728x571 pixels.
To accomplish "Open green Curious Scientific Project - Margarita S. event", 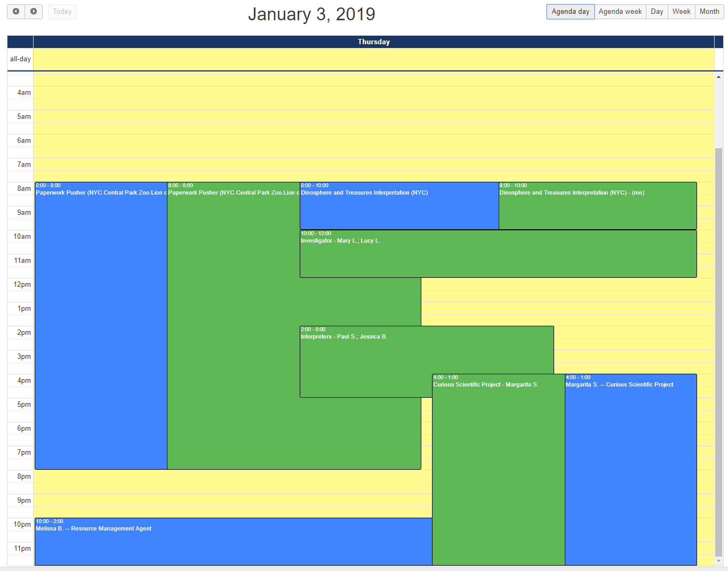I will (x=498, y=469).
